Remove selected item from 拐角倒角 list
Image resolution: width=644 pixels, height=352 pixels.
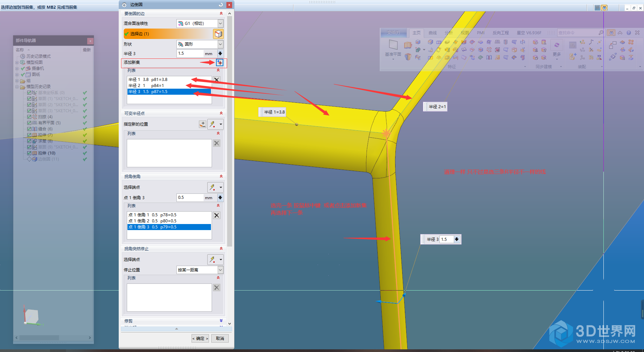(x=217, y=215)
